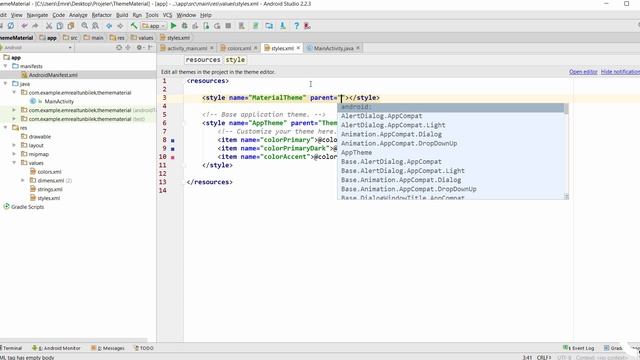Select strings.xml in project tree
Image resolution: width=640 pixels, height=360 pixels.
[x=50, y=189]
